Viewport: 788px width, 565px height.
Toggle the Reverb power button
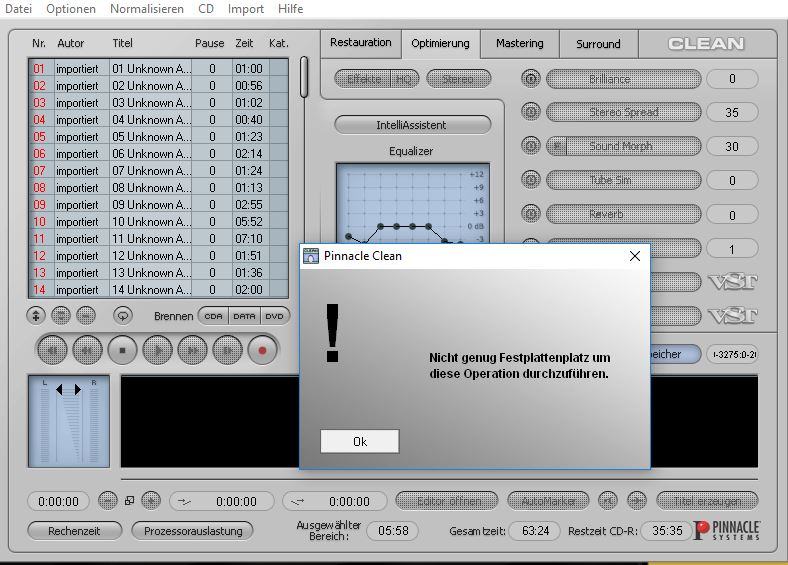pyautogui.click(x=531, y=214)
